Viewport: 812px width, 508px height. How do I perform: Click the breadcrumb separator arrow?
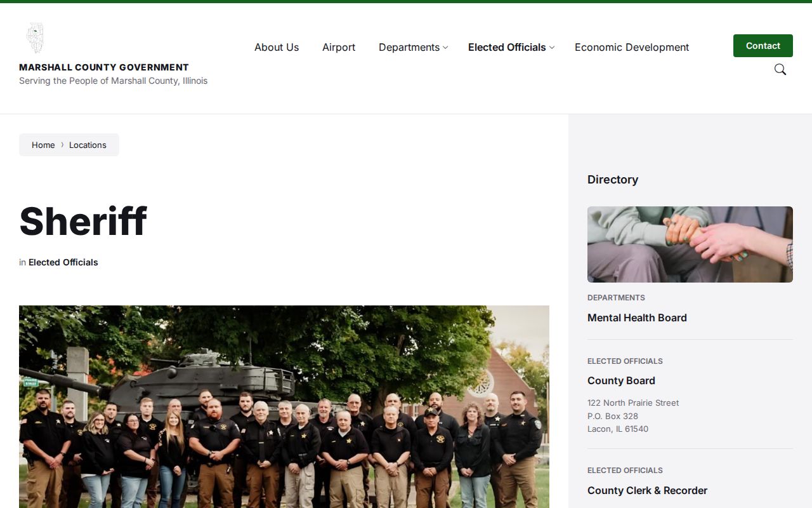coord(62,145)
